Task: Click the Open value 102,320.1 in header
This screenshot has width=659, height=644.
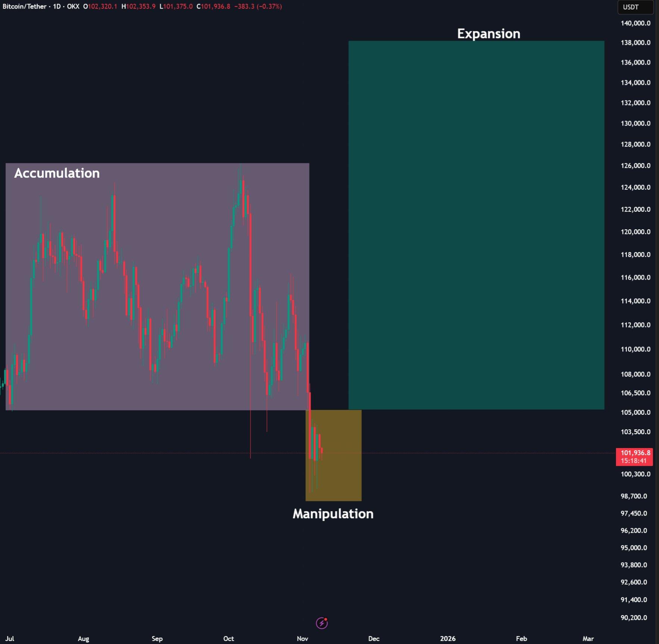Action: [x=102, y=6]
